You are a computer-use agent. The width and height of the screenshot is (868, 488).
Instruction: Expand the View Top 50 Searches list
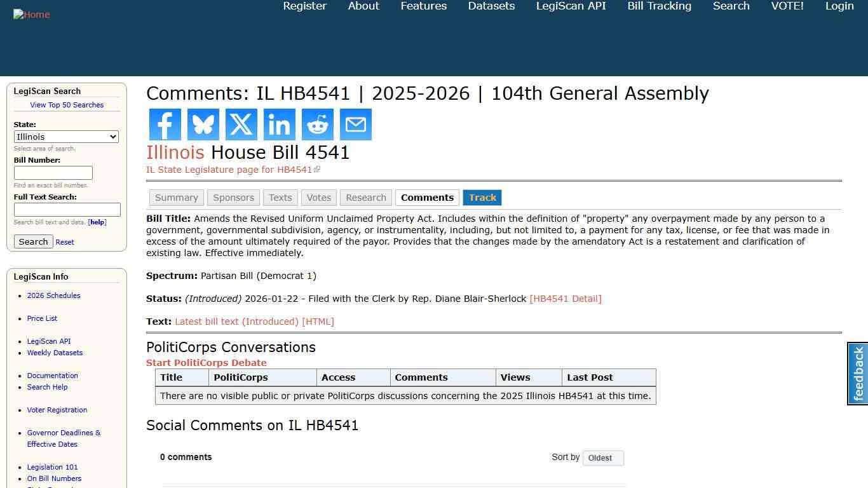coord(67,105)
